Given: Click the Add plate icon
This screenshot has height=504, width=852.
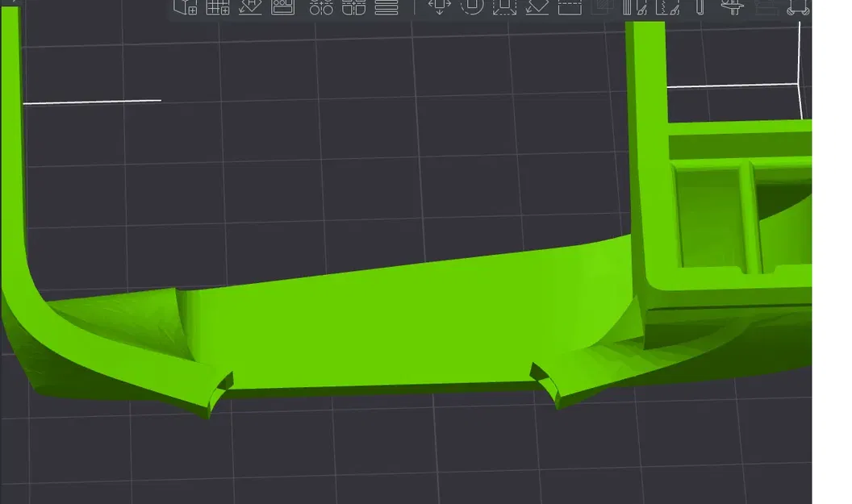Looking at the screenshot, I should click(x=218, y=8).
